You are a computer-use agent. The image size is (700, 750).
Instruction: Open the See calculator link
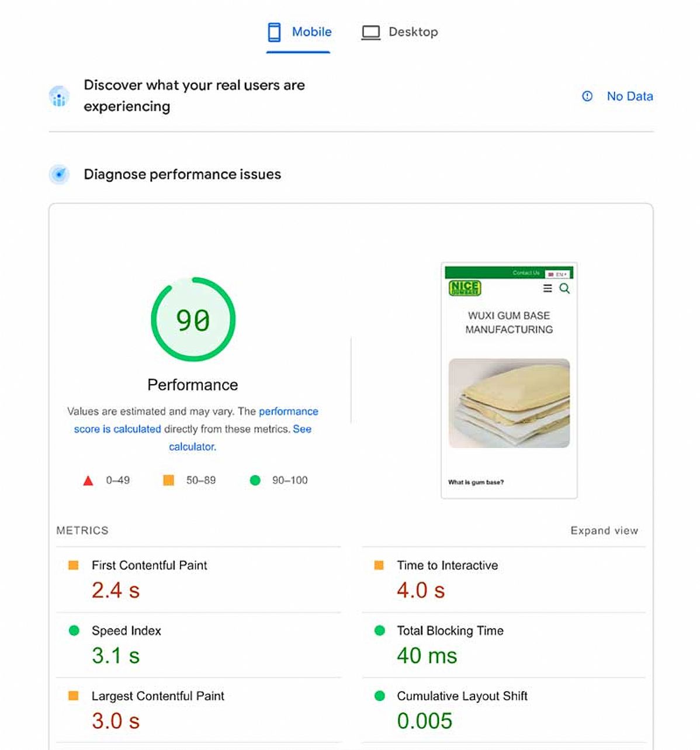(193, 447)
